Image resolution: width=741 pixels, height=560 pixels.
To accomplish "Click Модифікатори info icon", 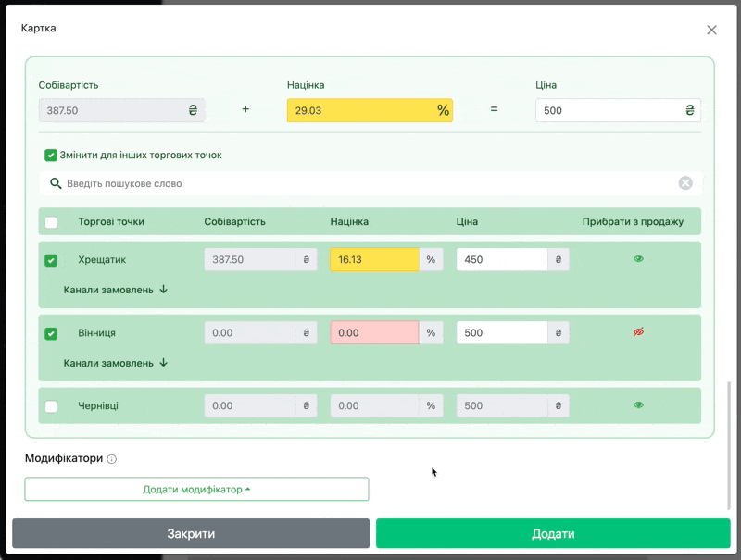I will (x=111, y=459).
